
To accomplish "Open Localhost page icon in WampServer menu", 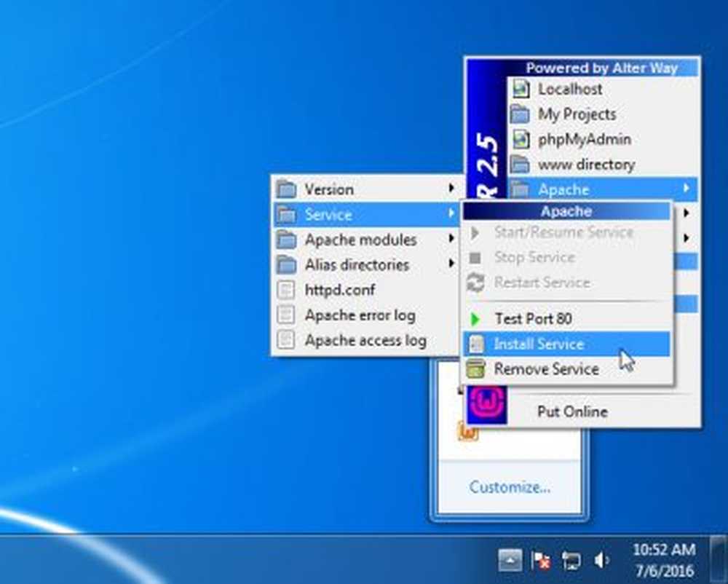I will pyautogui.click(x=521, y=89).
